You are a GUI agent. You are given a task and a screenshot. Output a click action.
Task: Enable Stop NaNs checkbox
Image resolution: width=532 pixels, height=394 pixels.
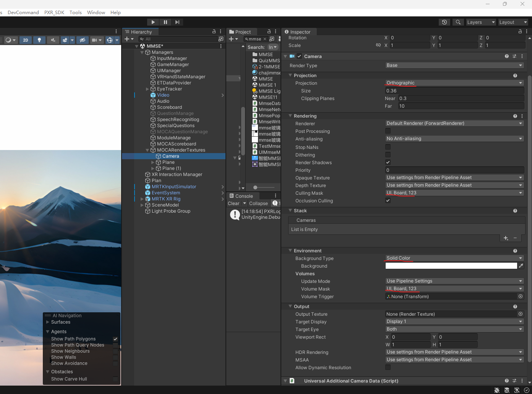click(x=388, y=147)
